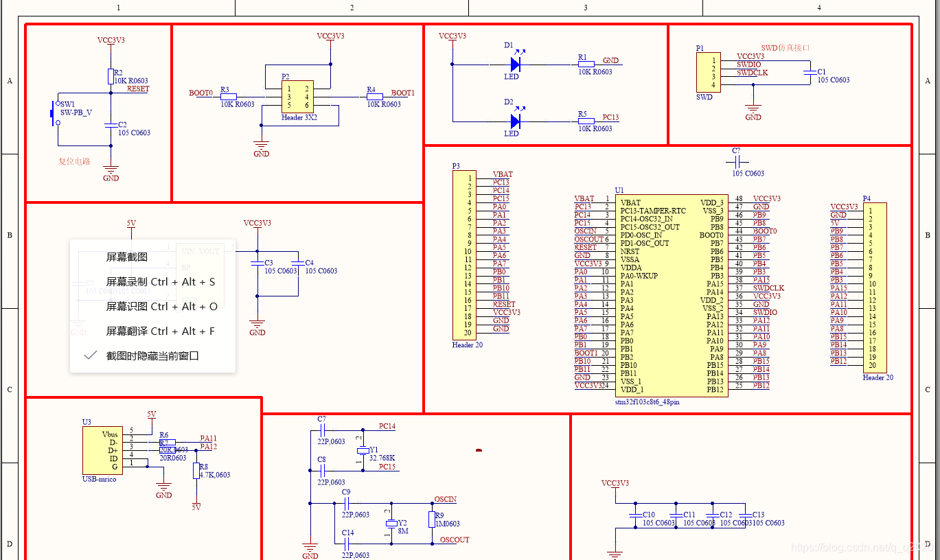
Task: Click the VCC3V3 power label above capacitors C10-C13
Action: point(615,484)
